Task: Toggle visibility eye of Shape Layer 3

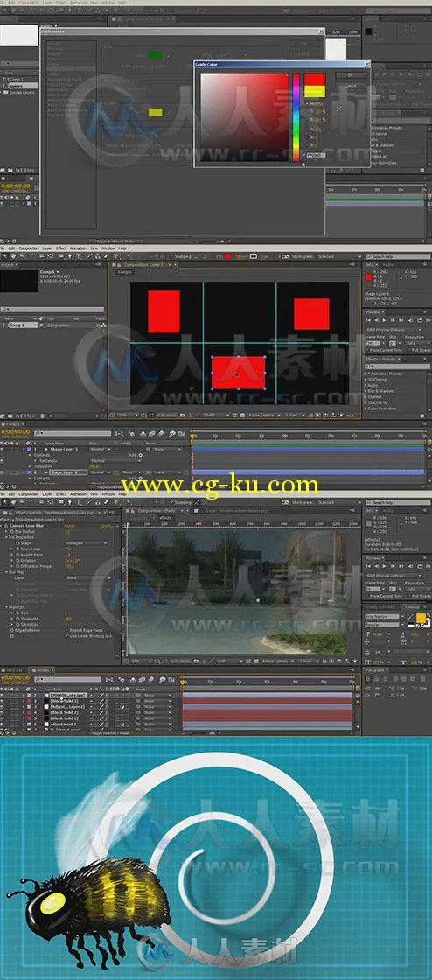Action: click(3, 450)
